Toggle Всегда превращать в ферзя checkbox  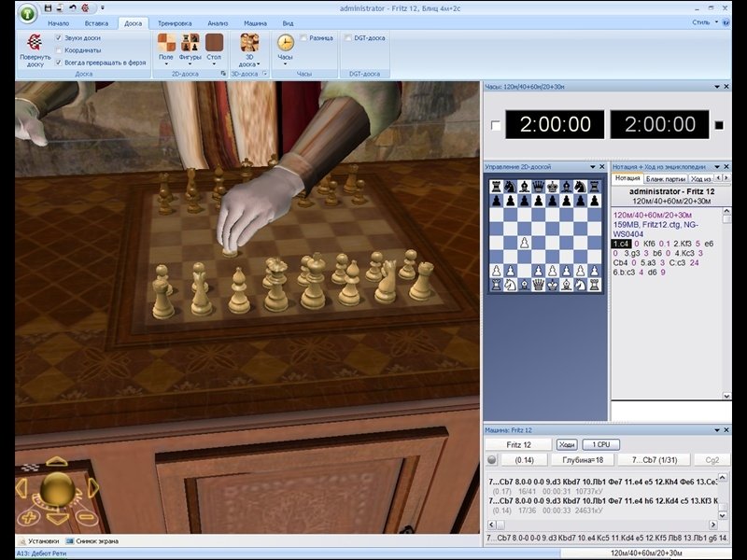pos(59,63)
